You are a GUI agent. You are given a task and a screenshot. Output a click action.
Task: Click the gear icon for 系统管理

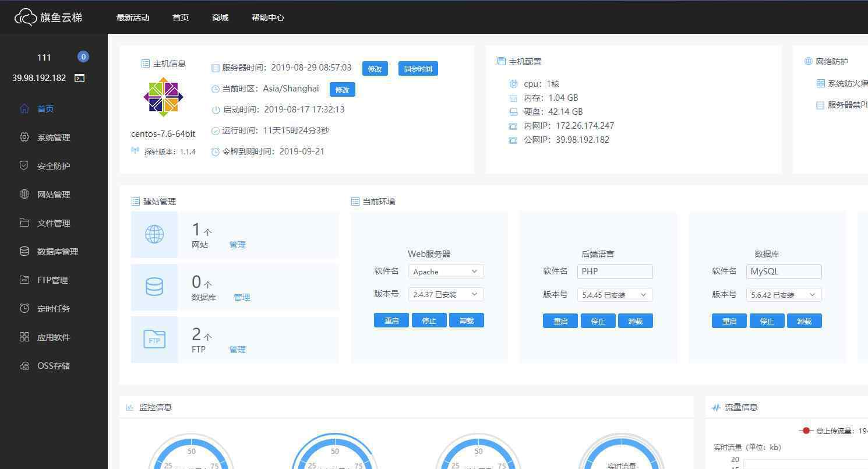[x=24, y=137]
